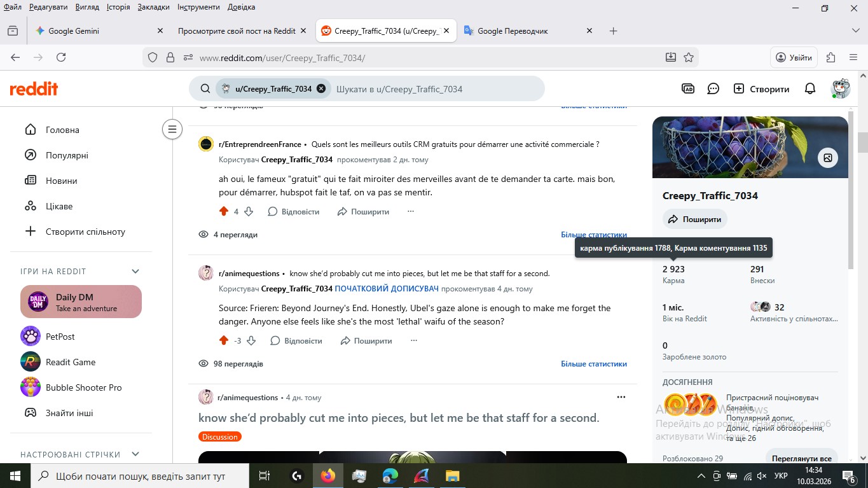Upvote the French CRM tools comment
Viewport: 868px width, 488px height.
(225, 211)
